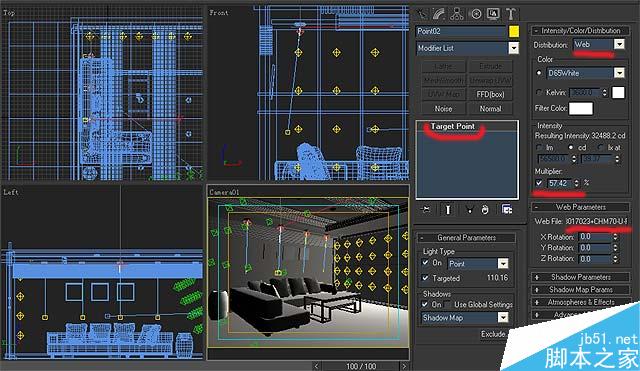Viewport: 640px width, 371px height.
Task: Enable Use Global Settings checkbox
Action: coord(448,304)
